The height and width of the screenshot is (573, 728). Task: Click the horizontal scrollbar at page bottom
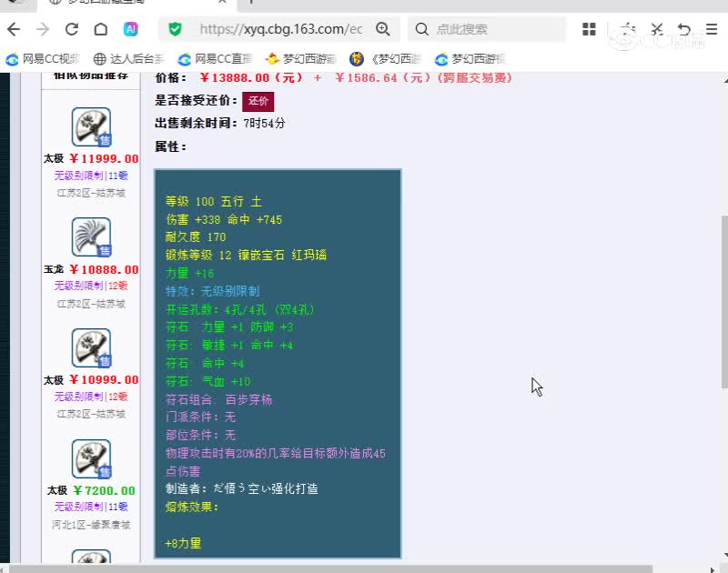coord(330,568)
